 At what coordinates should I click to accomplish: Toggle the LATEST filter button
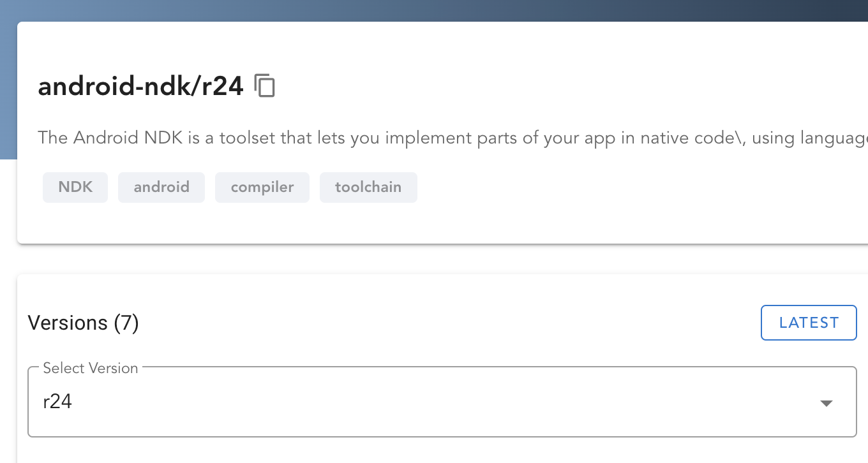(x=808, y=323)
